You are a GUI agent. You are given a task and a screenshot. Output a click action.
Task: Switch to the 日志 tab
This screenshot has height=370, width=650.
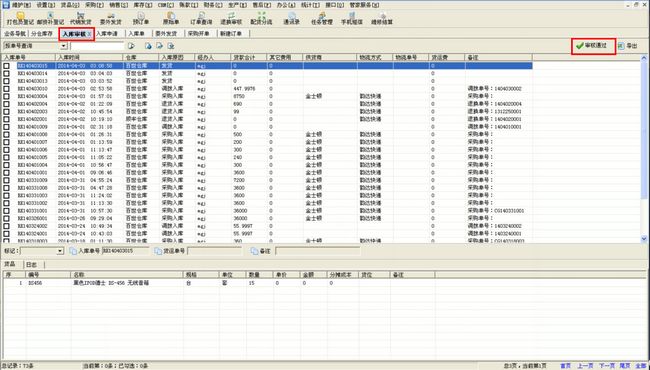[x=32, y=264]
